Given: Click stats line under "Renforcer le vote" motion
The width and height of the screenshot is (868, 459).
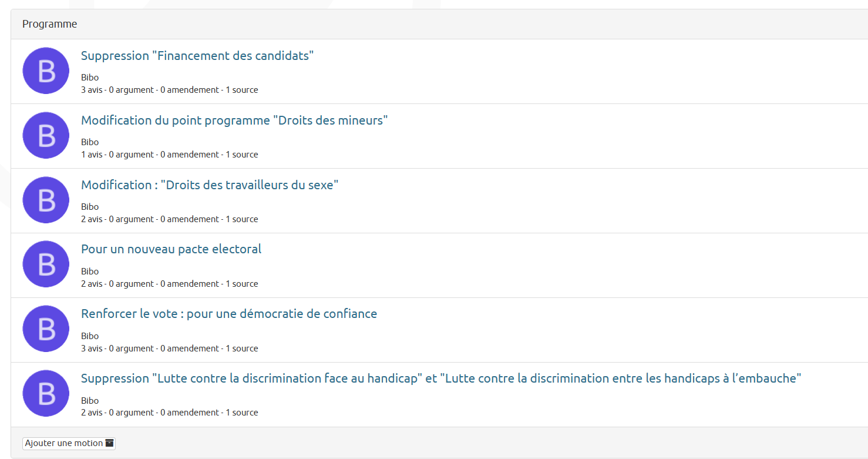Looking at the screenshot, I should click(x=170, y=349).
